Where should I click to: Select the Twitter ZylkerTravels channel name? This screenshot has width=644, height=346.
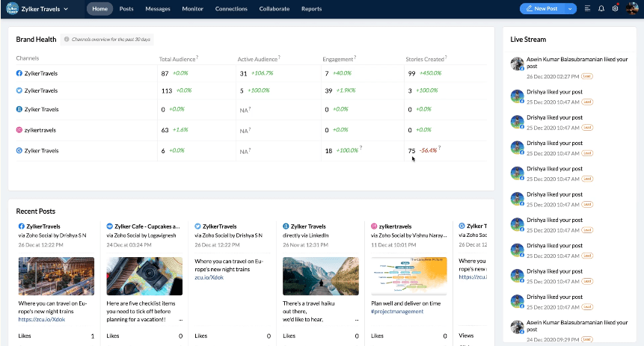pyautogui.click(x=41, y=90)
